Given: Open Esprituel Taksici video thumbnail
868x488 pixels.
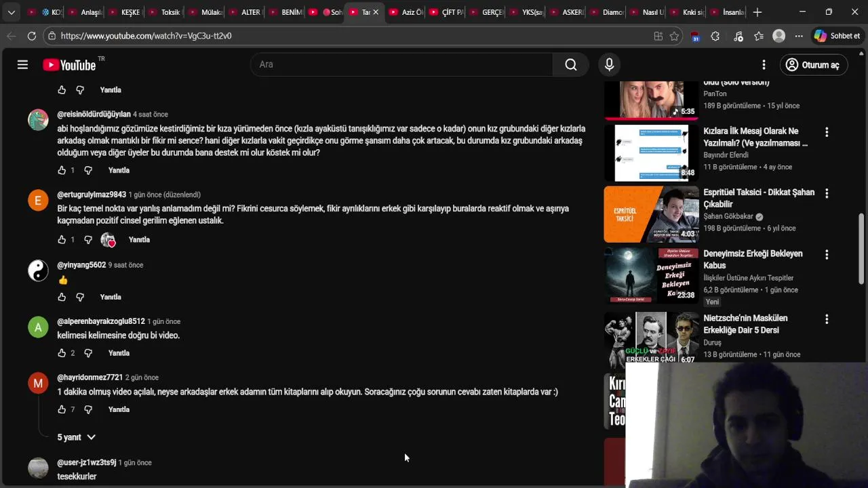Looking at the screenshot, I should (651, 214).
